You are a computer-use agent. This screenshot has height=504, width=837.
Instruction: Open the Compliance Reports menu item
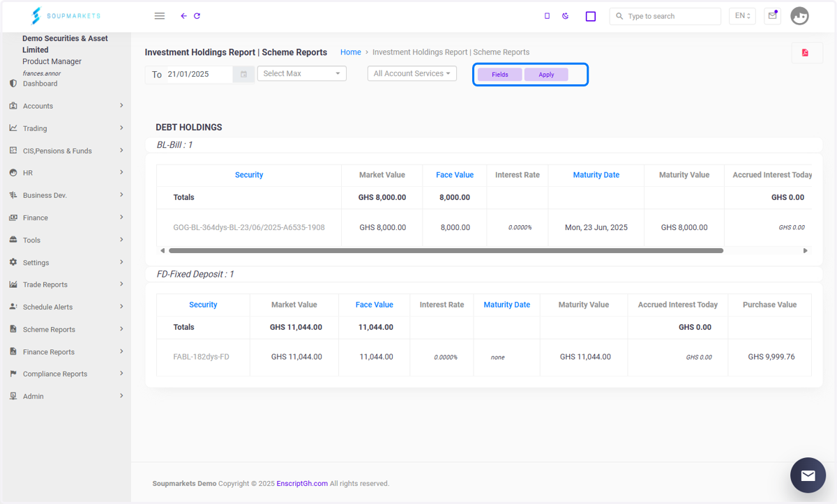click(55, 374)
